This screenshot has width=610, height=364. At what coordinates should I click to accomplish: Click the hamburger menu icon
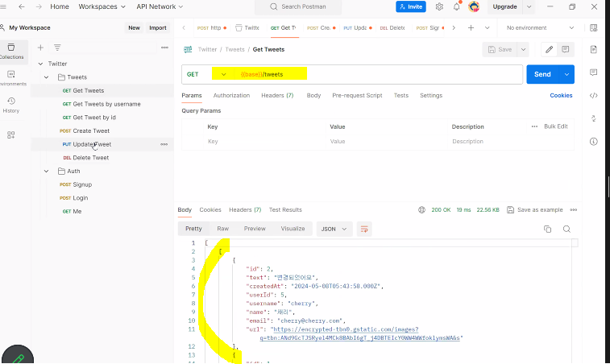[3, 6]
